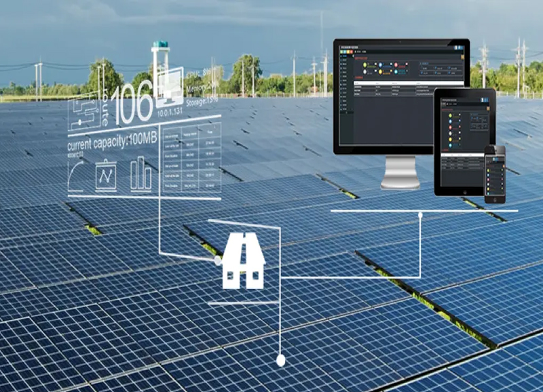Click the current capacity 100MB text
The width and height of the screenshot is (543, 392).
coord(111,146)
